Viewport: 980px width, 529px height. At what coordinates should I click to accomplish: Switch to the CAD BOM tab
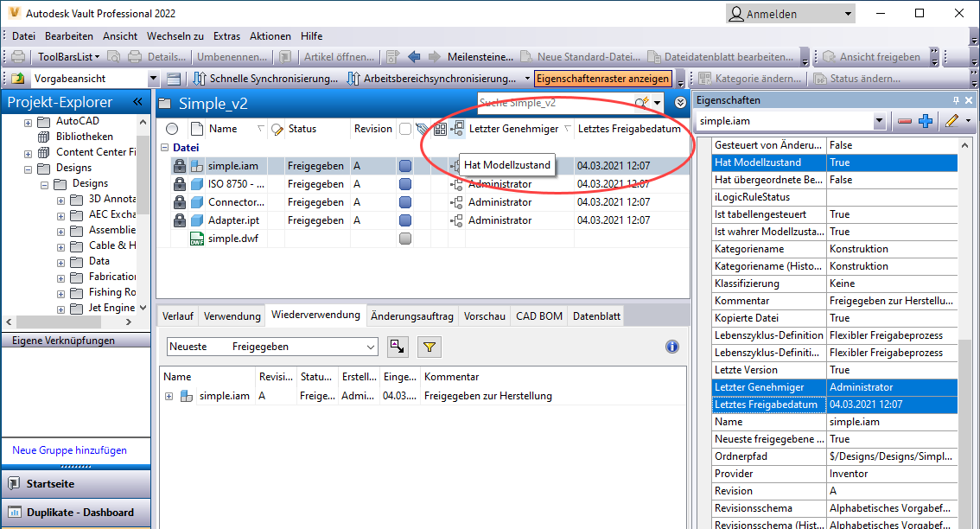[538, 316]
